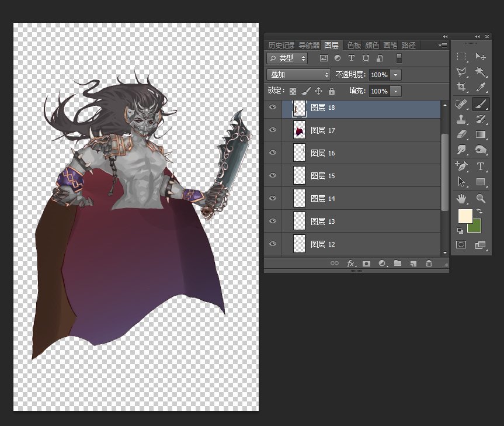Select the Add Anchor Point pen tool
This screenshot has height=426, width=504.
tap(461, 166)
